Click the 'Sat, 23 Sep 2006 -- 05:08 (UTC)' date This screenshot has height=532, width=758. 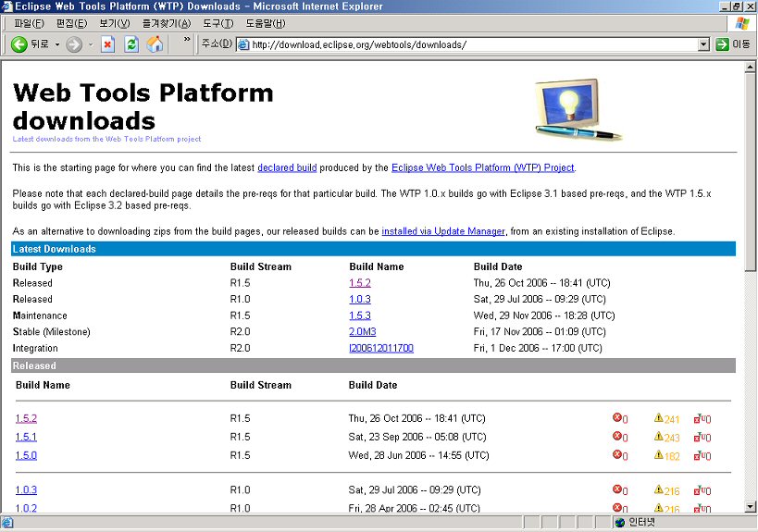point(417,437)
